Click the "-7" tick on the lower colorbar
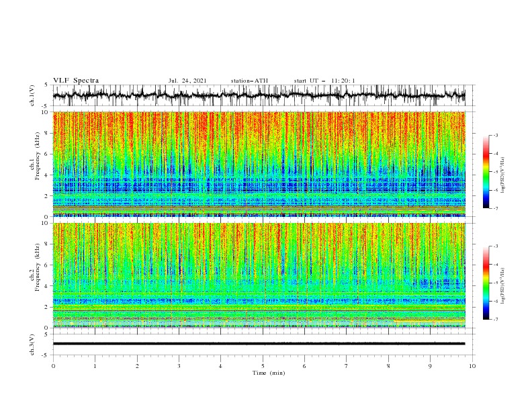The height and width of the screenshot is (411, 532). (x=495, y=320)
